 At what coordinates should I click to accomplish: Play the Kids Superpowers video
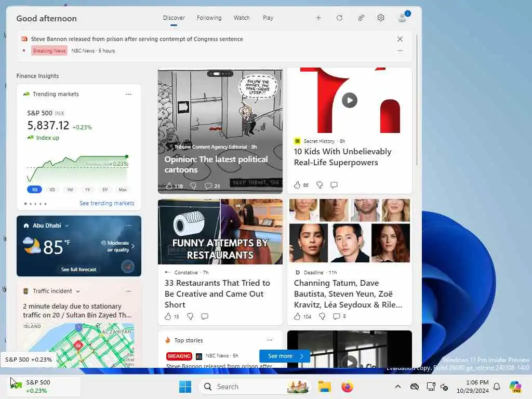[350, 100]
